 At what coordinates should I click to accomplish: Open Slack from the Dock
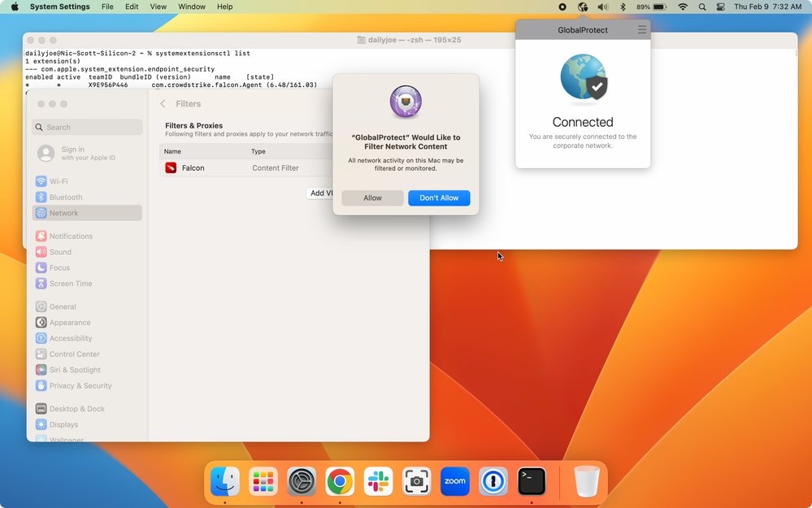(378, 482)
